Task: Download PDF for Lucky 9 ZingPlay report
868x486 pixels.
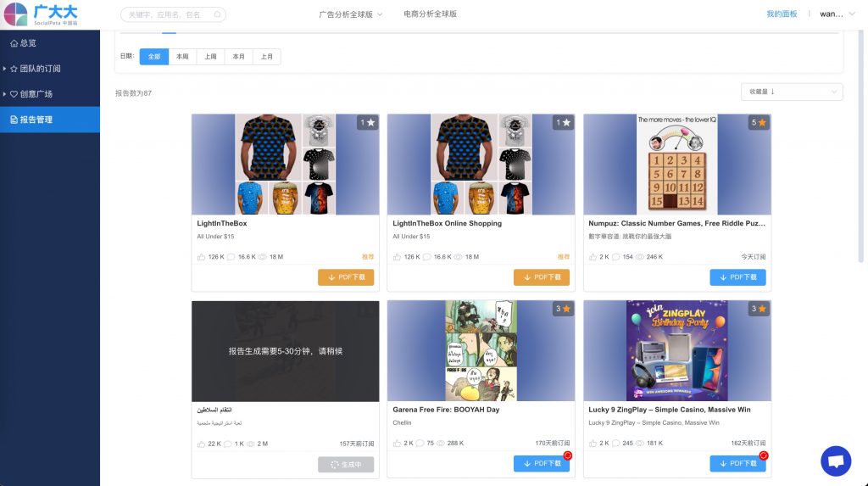Action: click(738, 463)
